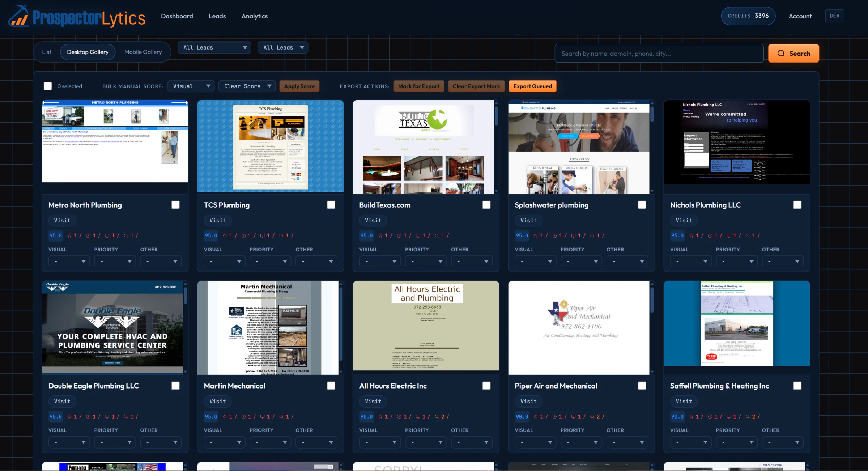Screen dimensions: 868x471
Task: Click star score icon on Metro North Plumbing card
Action: click(x=69, y=236)
